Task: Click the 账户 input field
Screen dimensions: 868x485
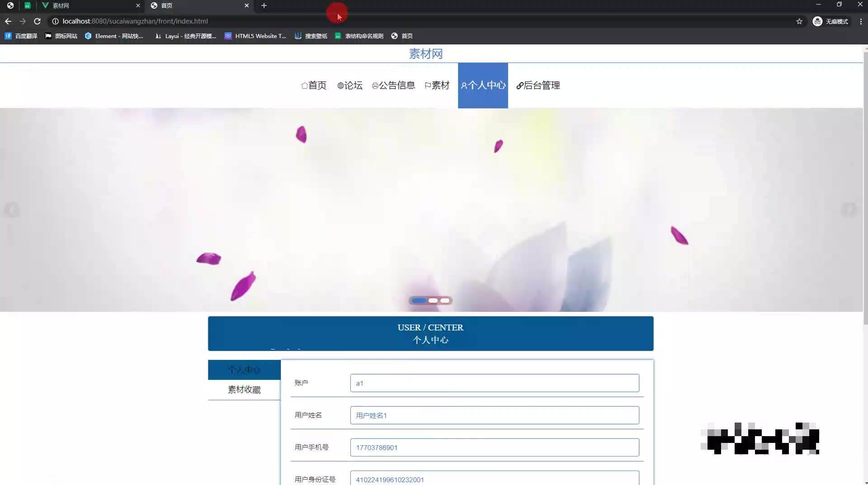Action: [495, 383]
